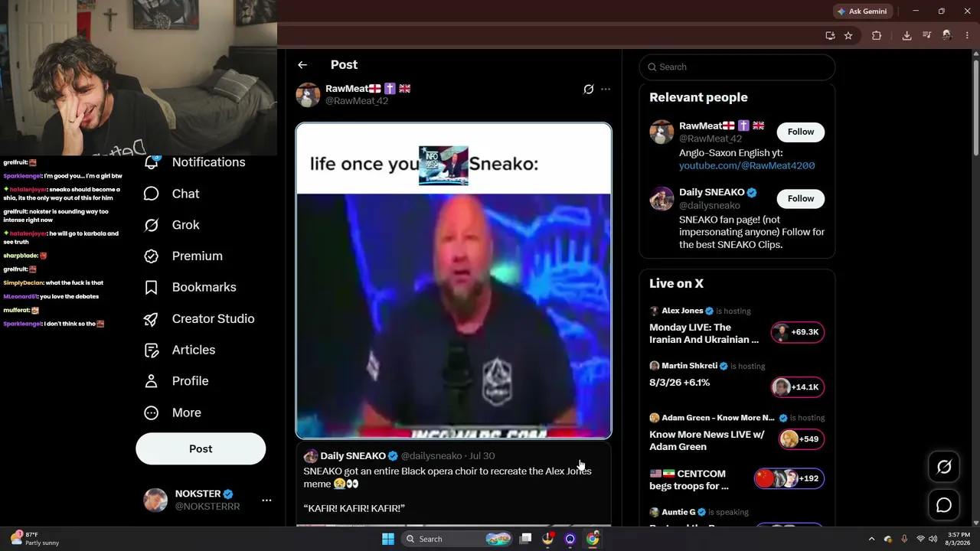The image size is (980, 551).
Task: Open Task View icon on taskbar
Action: click(x=525, y=539)
